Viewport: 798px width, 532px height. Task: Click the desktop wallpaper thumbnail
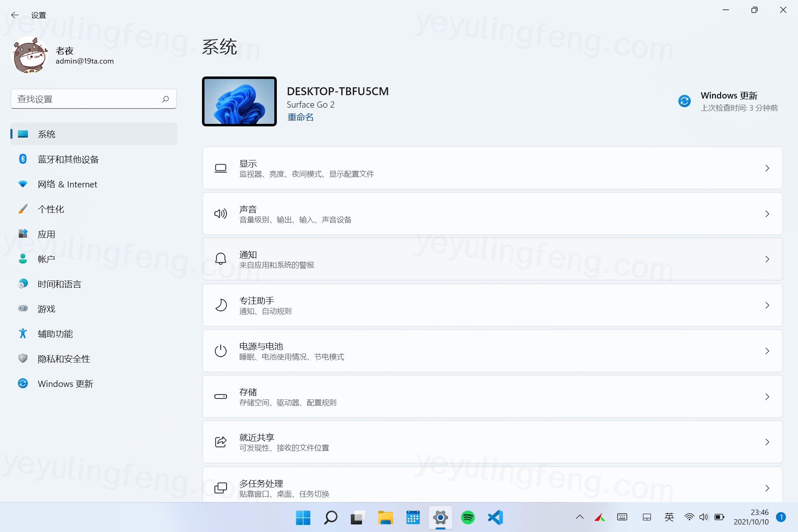tap(239, 101)
